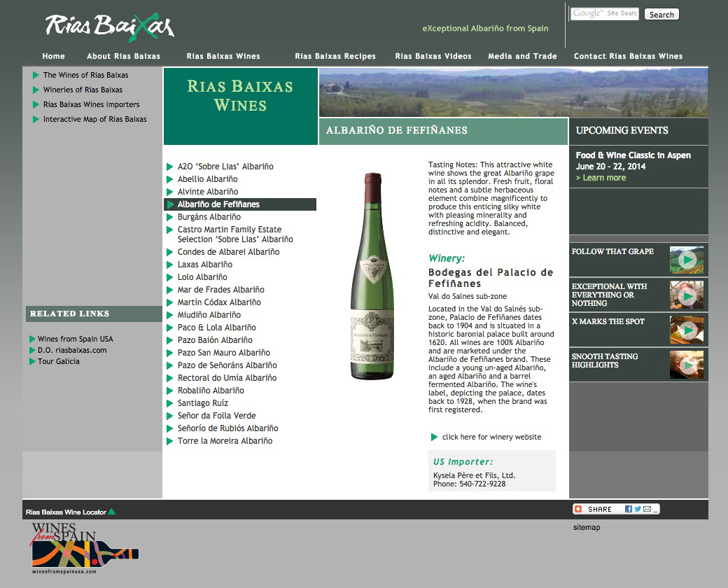728x588 pixels.
Task: Click the more share options ellipsis
Action: point(655,510)
